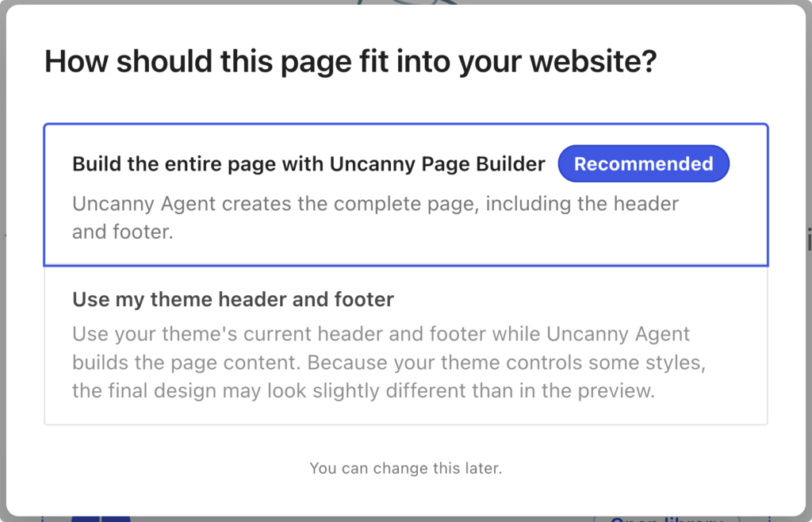The image size is (812, 522).
Task: Click the 'How should this page fit' heading
Action: (x=350, y=62)
